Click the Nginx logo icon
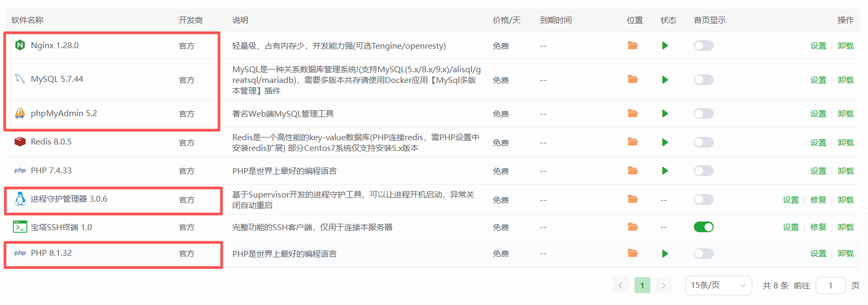Viewport: 868px width, 305px height. tap(20, 45)
